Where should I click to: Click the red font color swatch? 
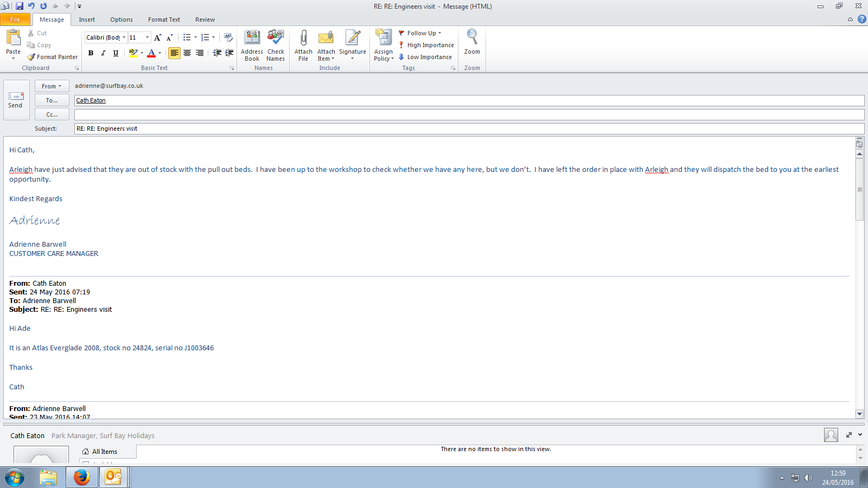pos(151,53)
